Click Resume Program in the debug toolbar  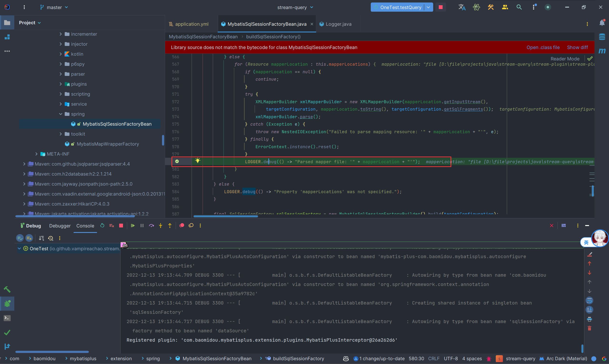(133, 225)
